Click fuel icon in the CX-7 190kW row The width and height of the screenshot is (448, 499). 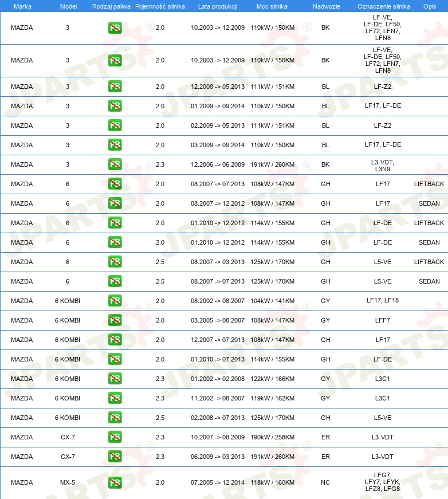pyautogui.click(x=115, y=437)
